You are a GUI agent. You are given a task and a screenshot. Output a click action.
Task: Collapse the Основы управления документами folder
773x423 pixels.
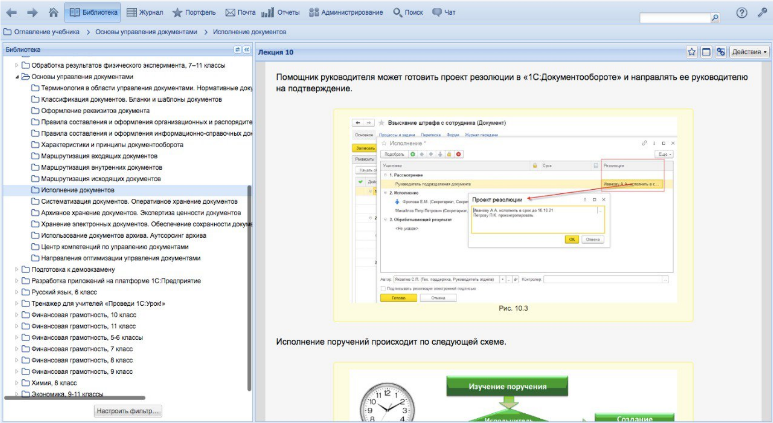click(16, 77)
